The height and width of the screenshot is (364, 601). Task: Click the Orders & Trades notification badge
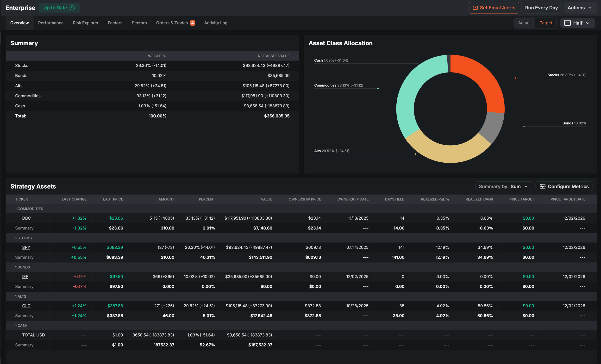click(193, 23)
